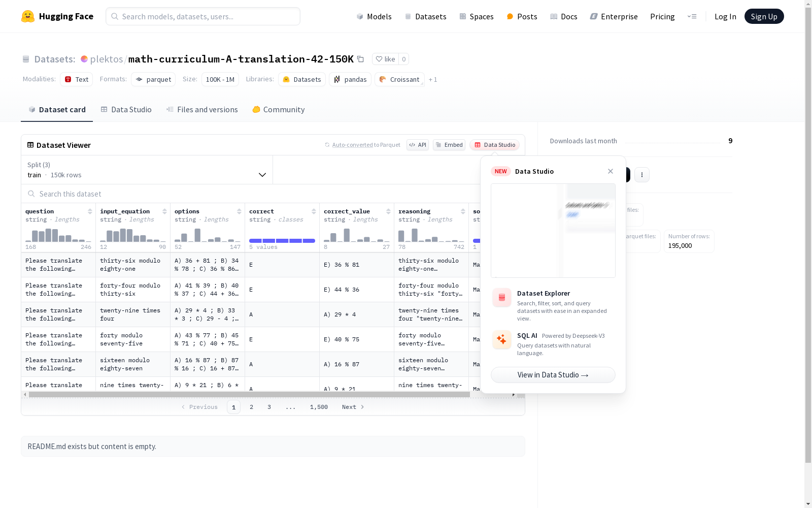Viewport: 812px width, 508px height.
Task: Click the SQL AI sparkle icon
Action: point(502,339)
